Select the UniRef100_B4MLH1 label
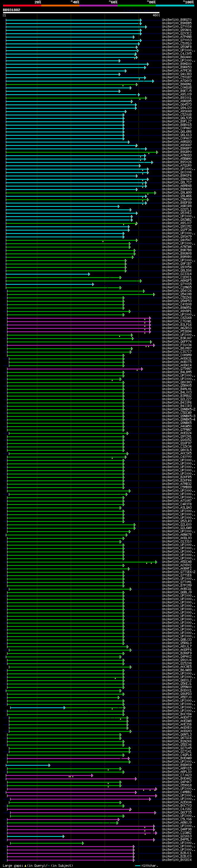The height and width of the screenshot is (868, 197). [x=177, y=389]
